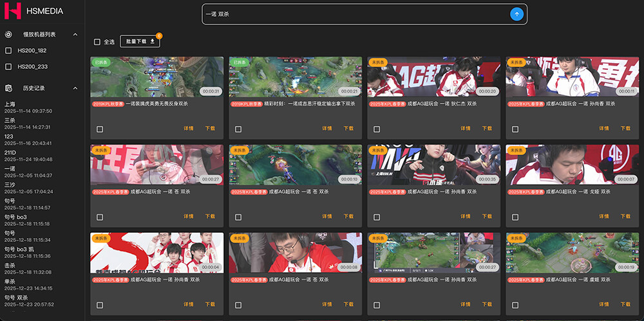Select history entry 句号 bo3 凯
This screenshot has height=321, width=644.
point(29,252)
